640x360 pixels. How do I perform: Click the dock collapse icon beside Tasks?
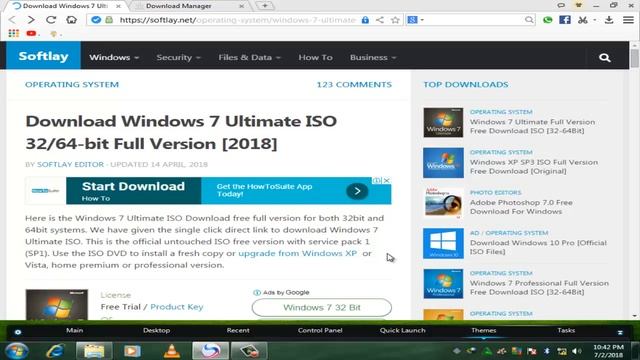click(620, 332)
